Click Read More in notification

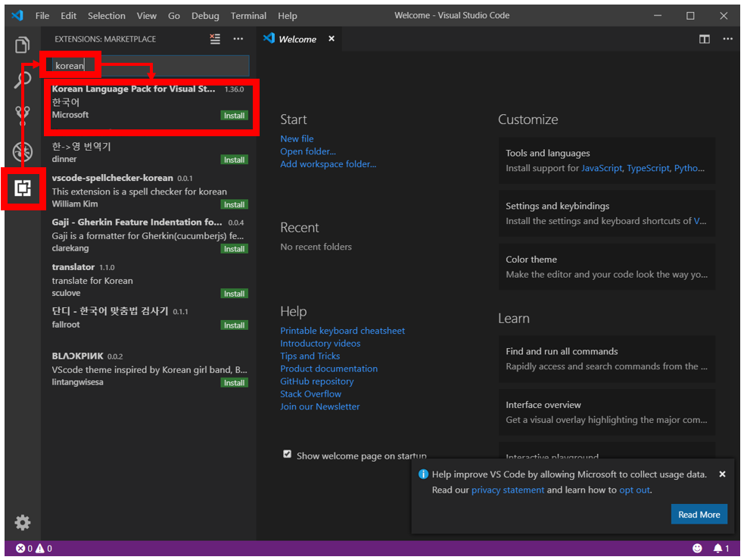click(x=699, y=515)
